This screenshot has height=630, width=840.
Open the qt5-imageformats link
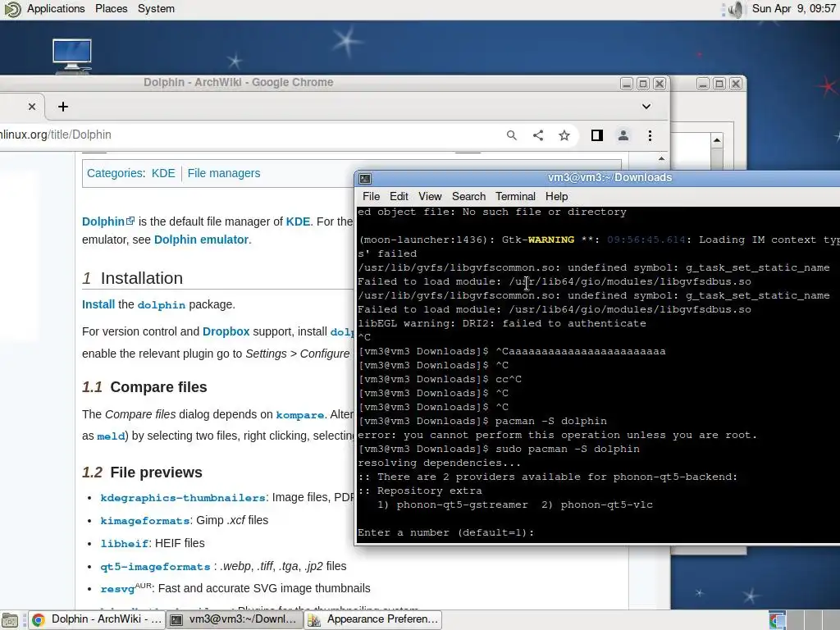click(155, 567)
